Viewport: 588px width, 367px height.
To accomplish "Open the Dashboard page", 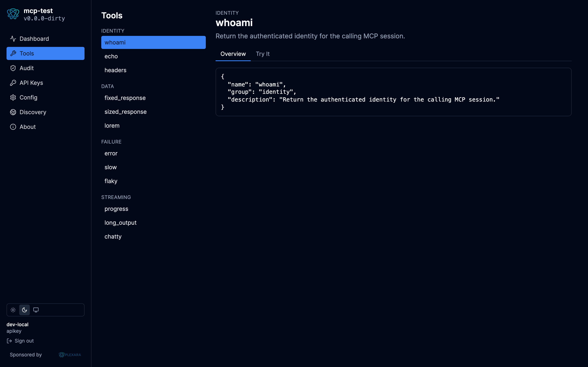I will pyautogui.click(x=34, y=39).
